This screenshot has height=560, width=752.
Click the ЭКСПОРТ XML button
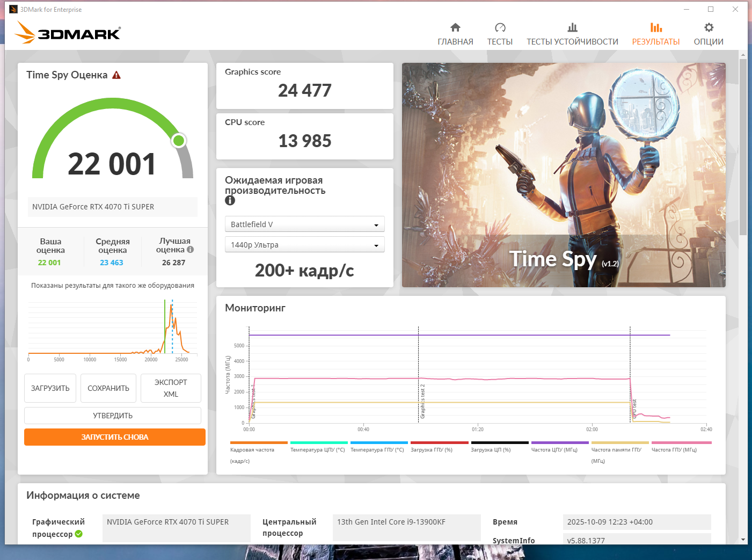[x=171, y=388]
